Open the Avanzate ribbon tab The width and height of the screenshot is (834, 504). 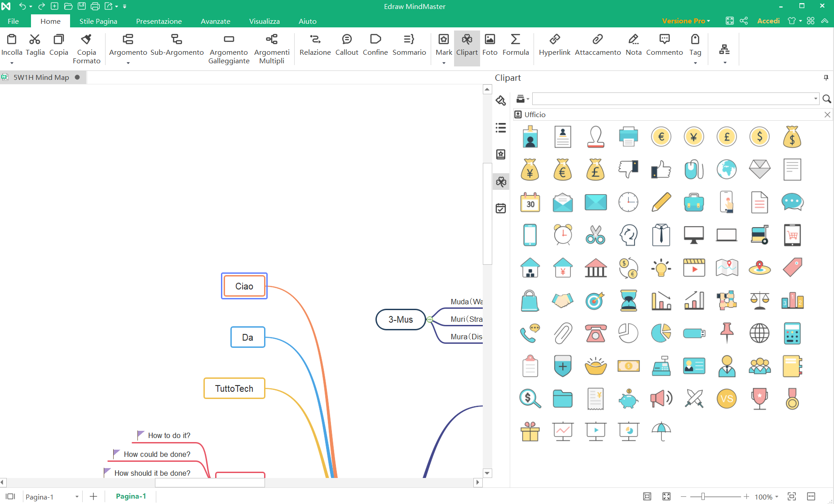tap(215, 21)
